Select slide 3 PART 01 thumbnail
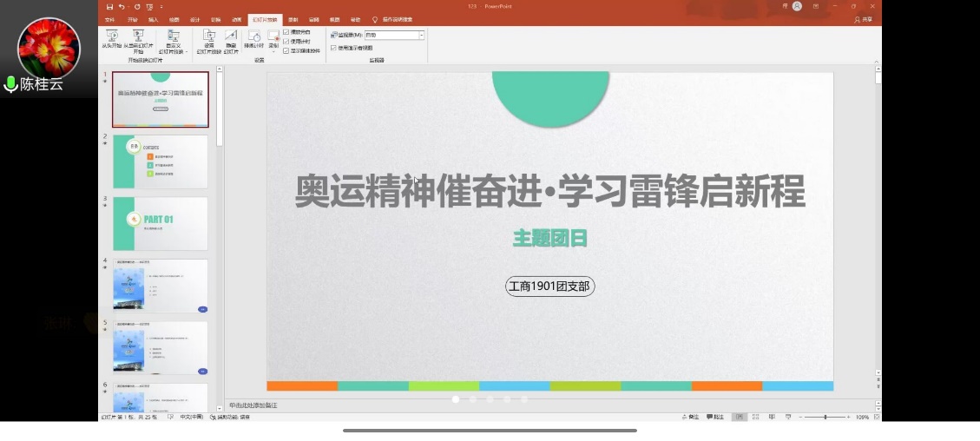This screenshot has width=980, height=441. pyautogui.click(x=160, y=224)
